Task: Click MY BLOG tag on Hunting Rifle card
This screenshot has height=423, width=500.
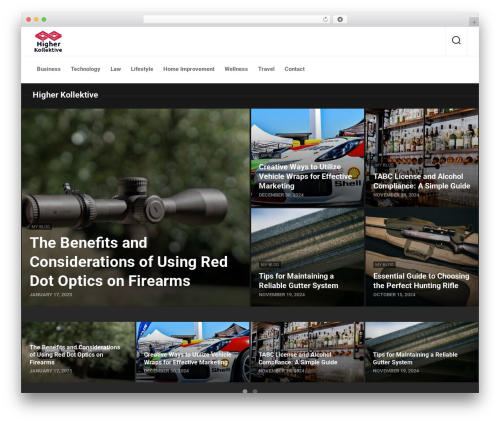Action: coord(384,265)
